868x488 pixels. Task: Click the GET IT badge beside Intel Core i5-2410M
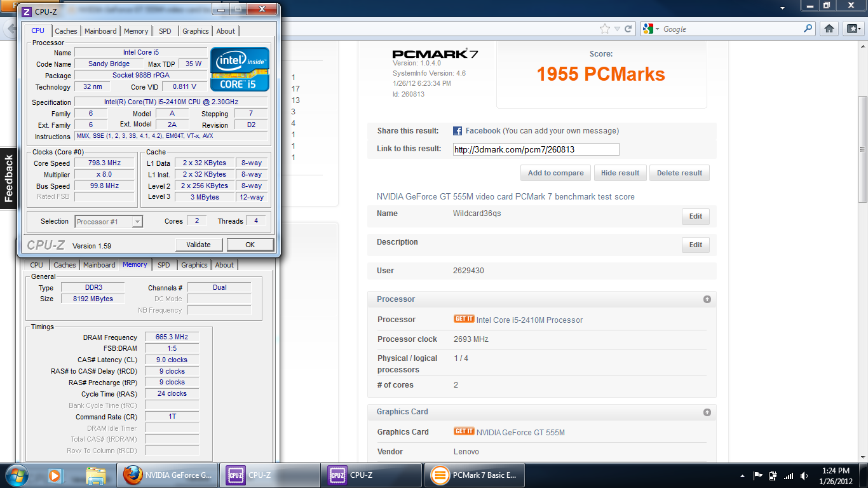pyautogui.click(x=464, y=319)
